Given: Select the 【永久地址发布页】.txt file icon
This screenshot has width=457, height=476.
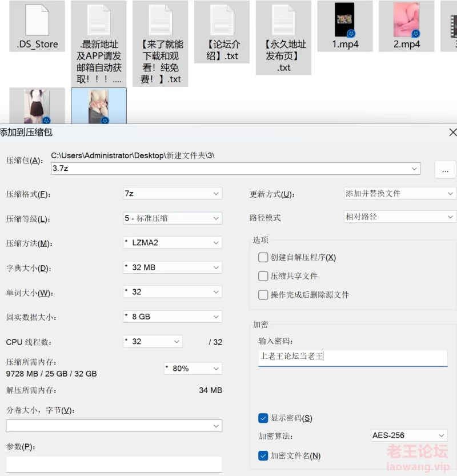Looking at the screenshot, I should (283, 20).
